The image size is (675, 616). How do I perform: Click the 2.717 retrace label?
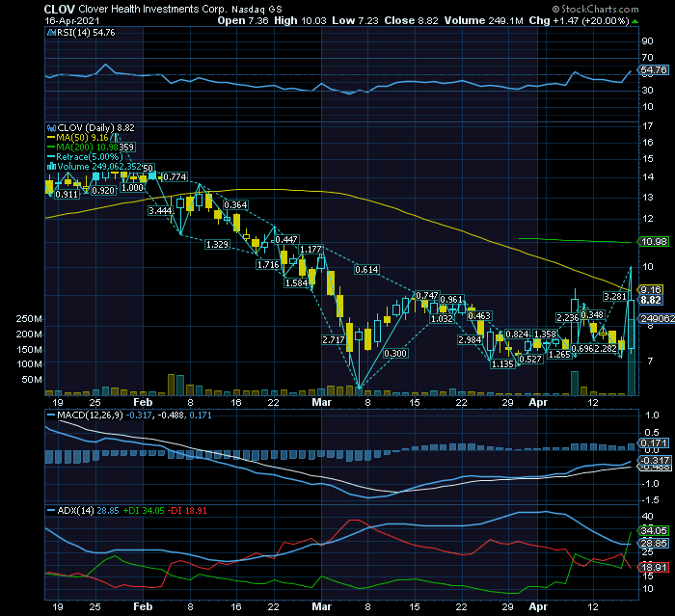(334, 339)
